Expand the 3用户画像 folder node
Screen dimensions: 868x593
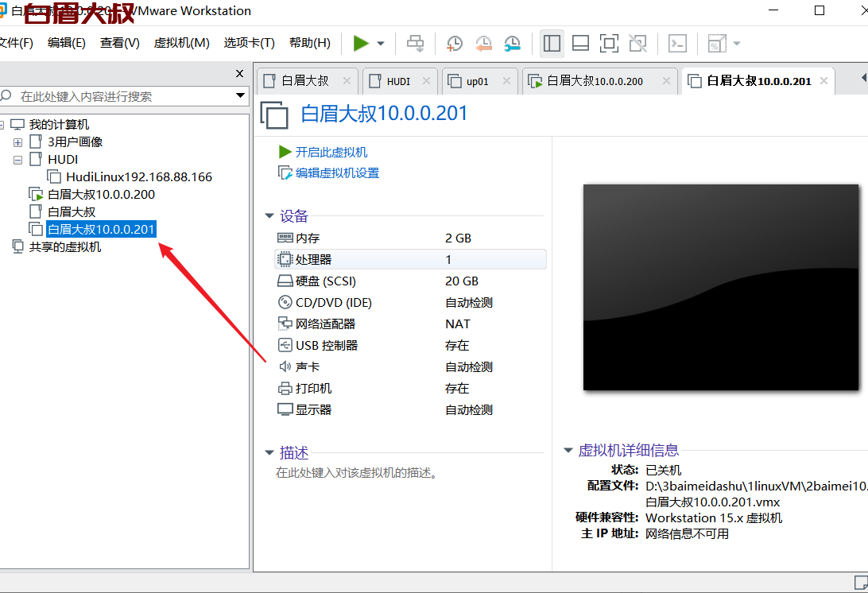coord(17,142)
